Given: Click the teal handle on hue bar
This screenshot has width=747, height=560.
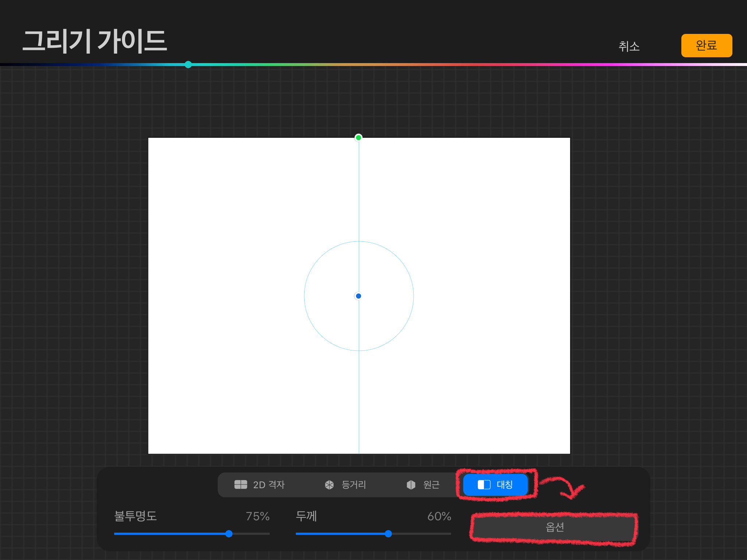Looking at the screenshot, I should coord(188,65).
